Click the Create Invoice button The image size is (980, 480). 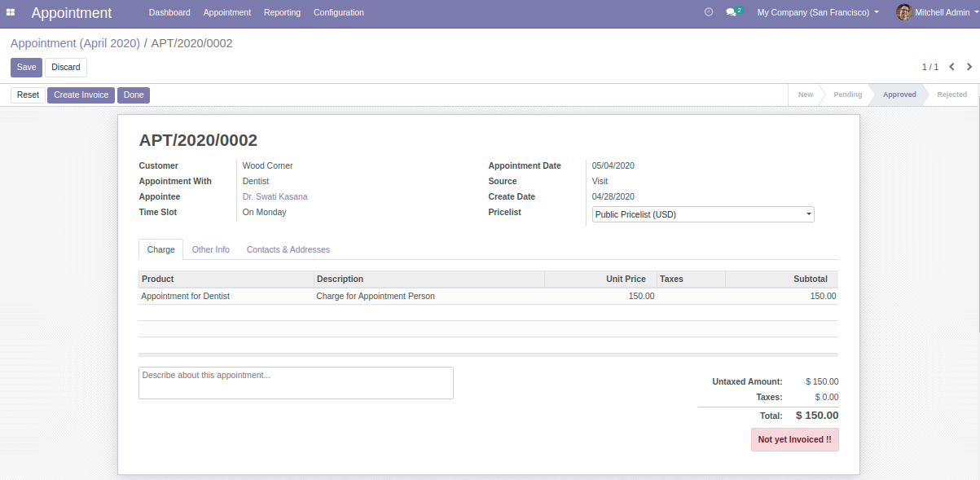(x=81, y=95)
